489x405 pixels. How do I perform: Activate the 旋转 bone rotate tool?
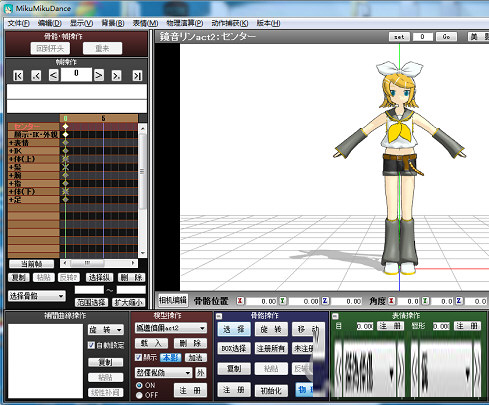click(271, 329)
